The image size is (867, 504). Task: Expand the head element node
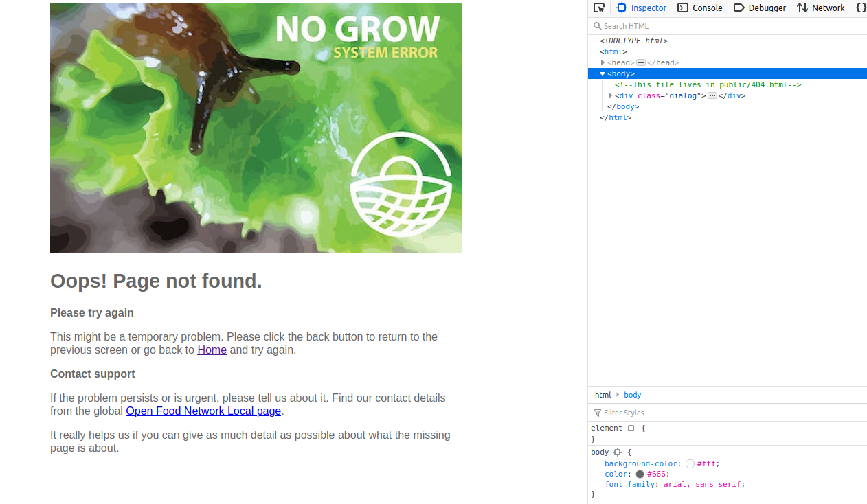coord(603,62)
